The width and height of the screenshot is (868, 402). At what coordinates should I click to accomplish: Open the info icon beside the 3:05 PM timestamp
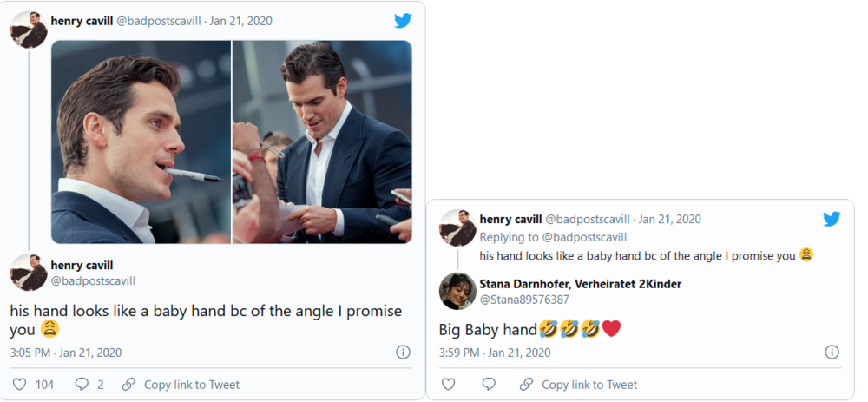403,353
